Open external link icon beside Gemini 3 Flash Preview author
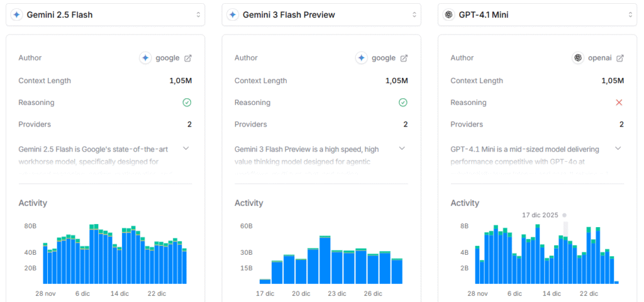Screen dimensions: 644x302 404,58
